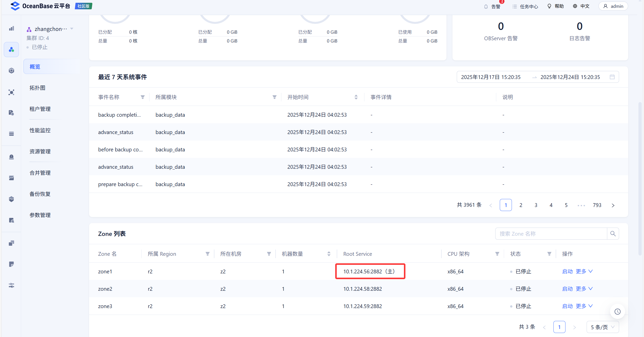Screen dimensions: 644x337
Task: Filter by event name column funnel icon
Action: point(143,97)
